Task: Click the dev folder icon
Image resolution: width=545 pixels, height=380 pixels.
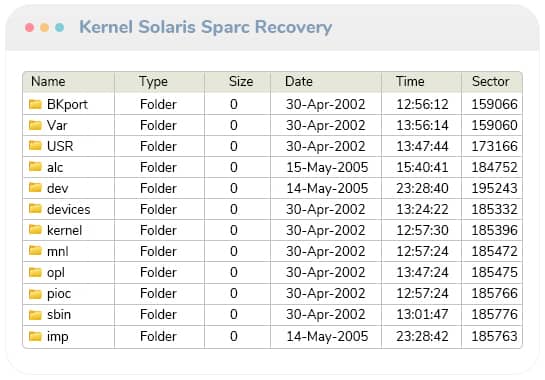Action: [35, 188]
